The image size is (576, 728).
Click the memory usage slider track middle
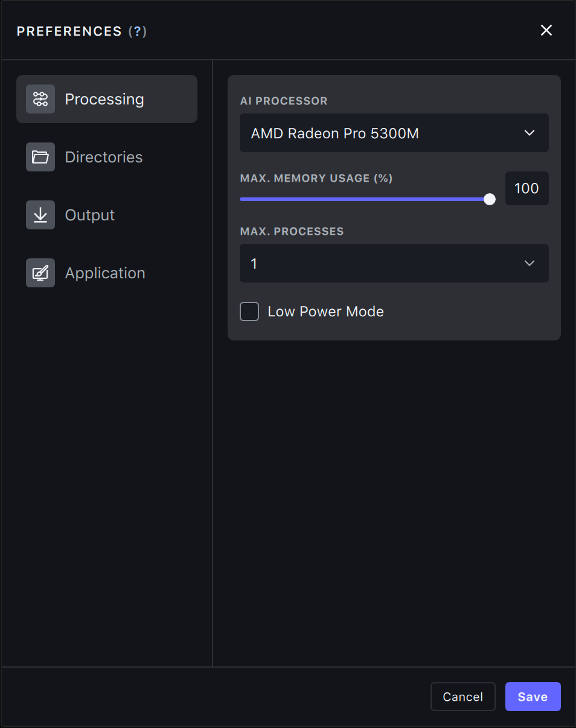[365, 199]
